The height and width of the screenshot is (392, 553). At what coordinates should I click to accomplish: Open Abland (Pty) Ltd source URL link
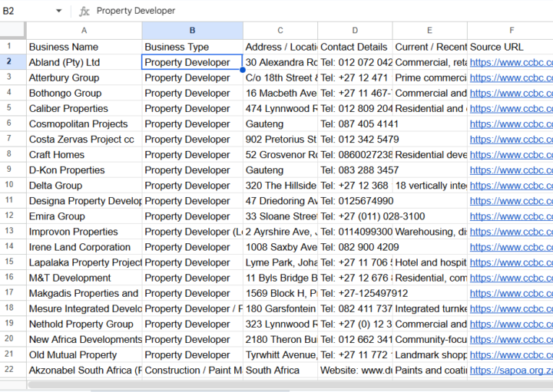click(x=511, y=63)
